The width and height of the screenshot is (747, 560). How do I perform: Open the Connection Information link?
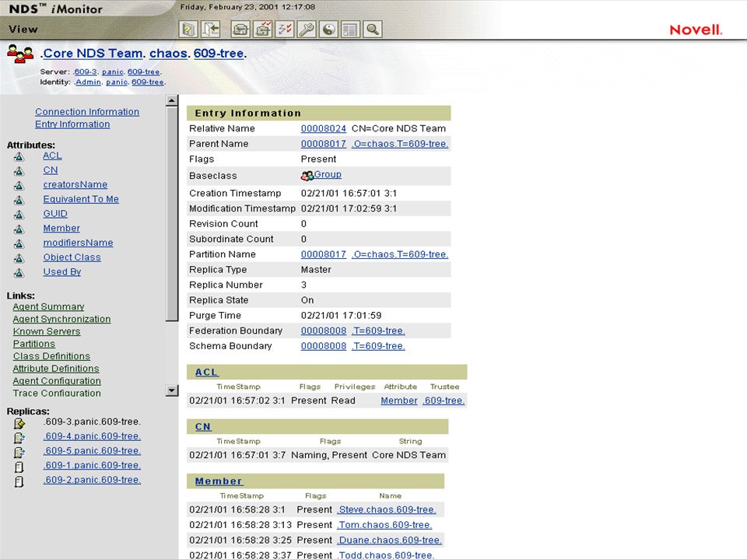(87, 111)
